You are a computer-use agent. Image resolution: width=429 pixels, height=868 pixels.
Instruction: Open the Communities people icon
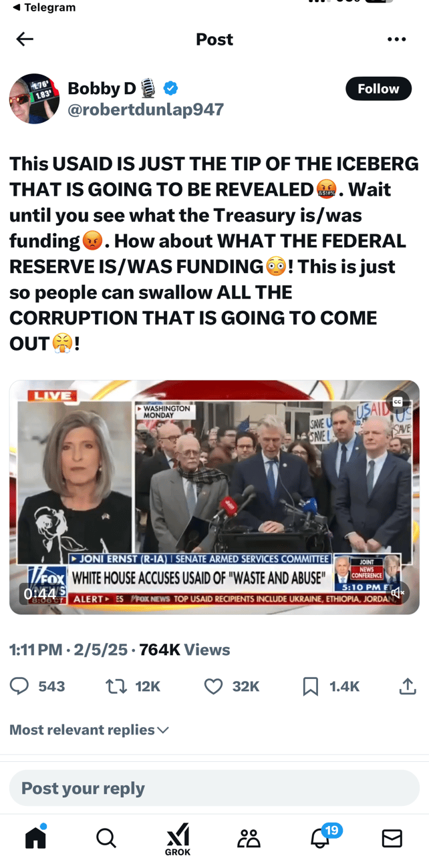(249, 838)
